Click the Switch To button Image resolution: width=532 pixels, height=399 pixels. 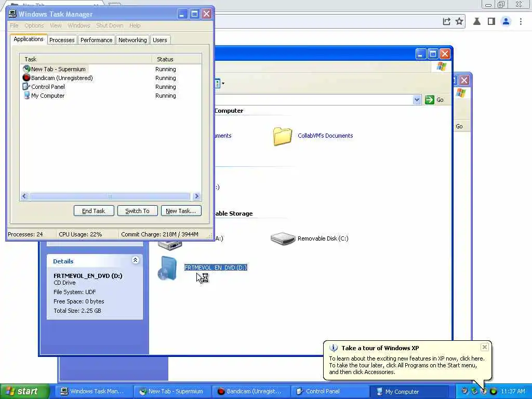[137, 211]
